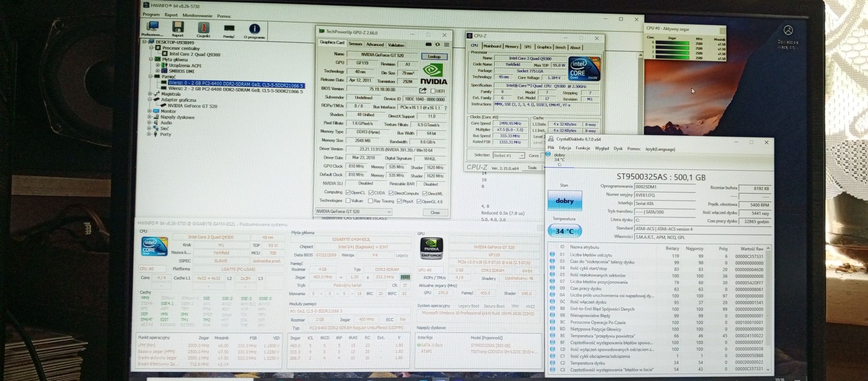Image resolution: width=868 pixels, height=381 pixels.
Task: Click status circle for attribute 01 row
Action: coord(552,254)
